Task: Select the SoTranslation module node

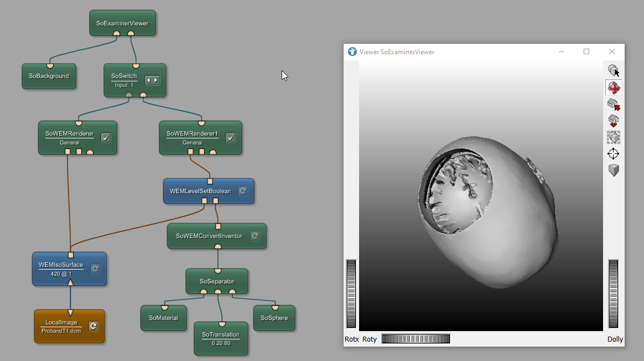Action: click(x=221, y=338)
